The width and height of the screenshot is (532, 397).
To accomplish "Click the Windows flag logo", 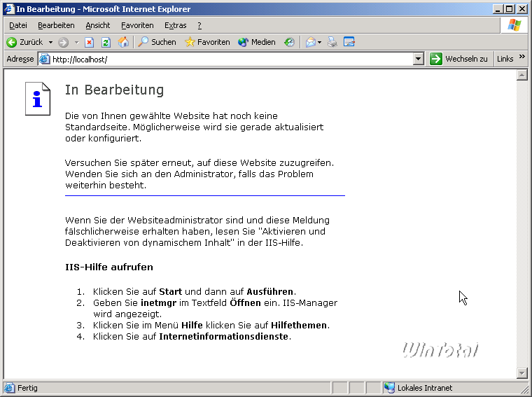I will tap(514, 25).
